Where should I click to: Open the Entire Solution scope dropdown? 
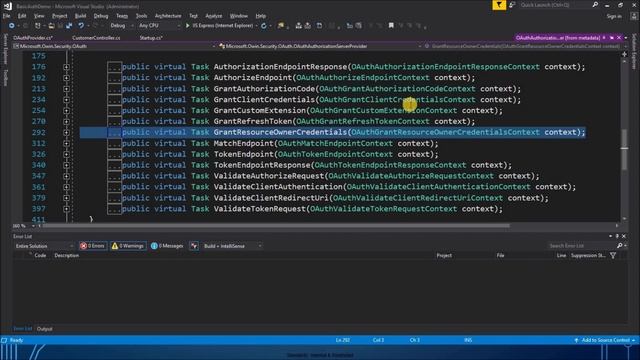[x=44, y=246]
